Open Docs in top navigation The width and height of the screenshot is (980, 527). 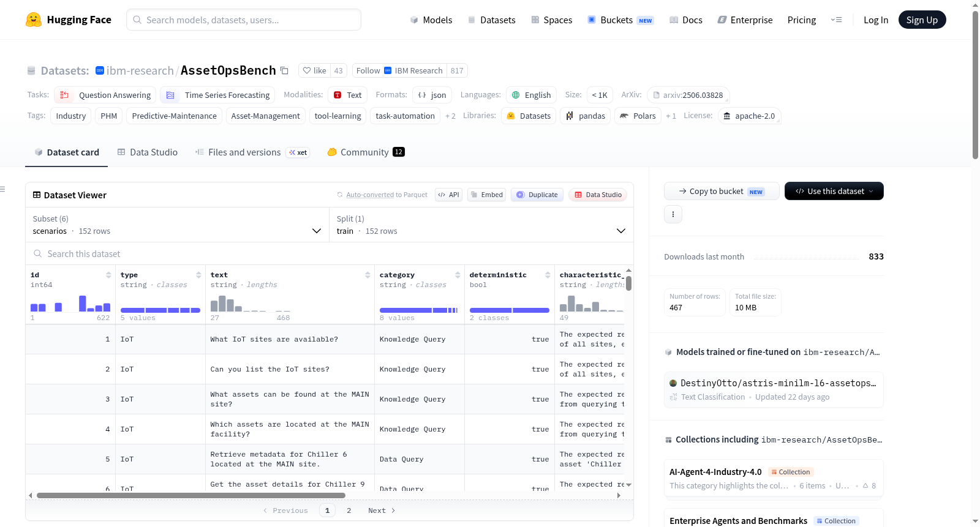pyautogui.click(x=686, y=20)
